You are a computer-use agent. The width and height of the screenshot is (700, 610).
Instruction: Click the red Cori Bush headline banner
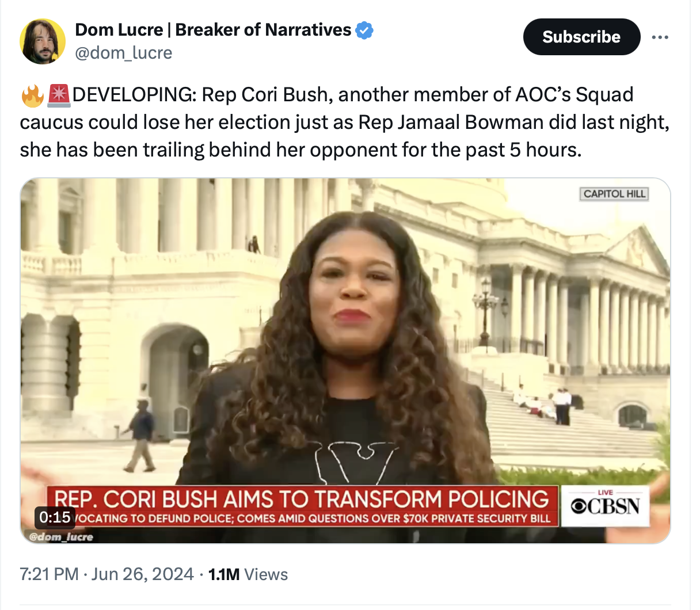[x=301, y=498]
